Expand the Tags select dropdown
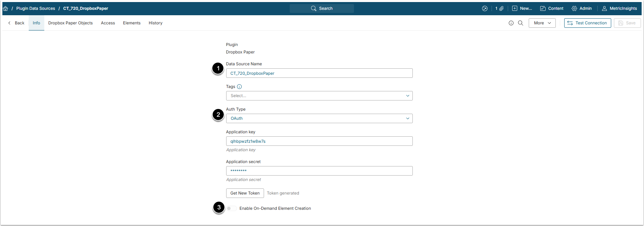The width and height of the screenshot is (644, 226). tap(319, 96)
